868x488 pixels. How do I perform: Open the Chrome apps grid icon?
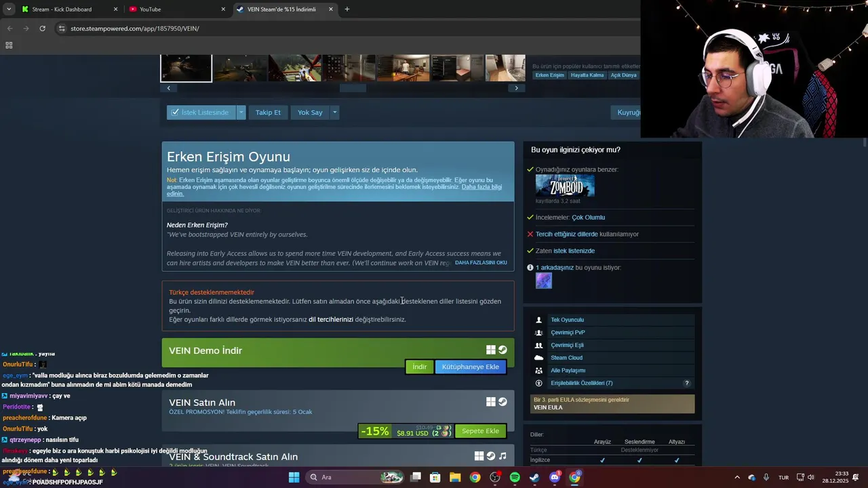tap(9, 45)
